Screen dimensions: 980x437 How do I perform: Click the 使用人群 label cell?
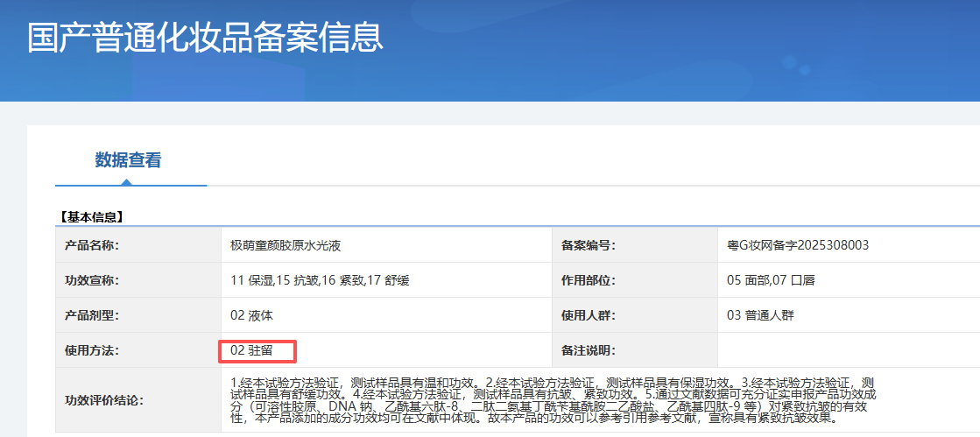[x=589, y=315]
